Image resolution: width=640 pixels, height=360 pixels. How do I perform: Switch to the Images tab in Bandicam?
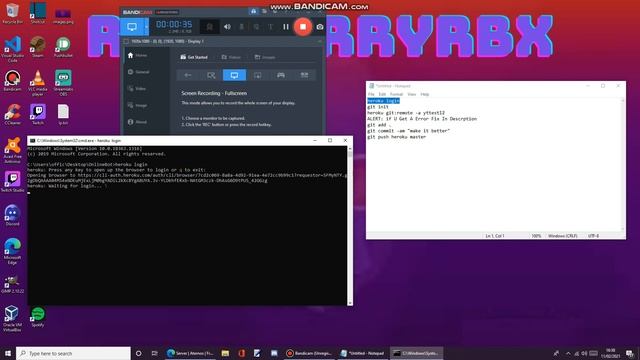coord(265,57)
